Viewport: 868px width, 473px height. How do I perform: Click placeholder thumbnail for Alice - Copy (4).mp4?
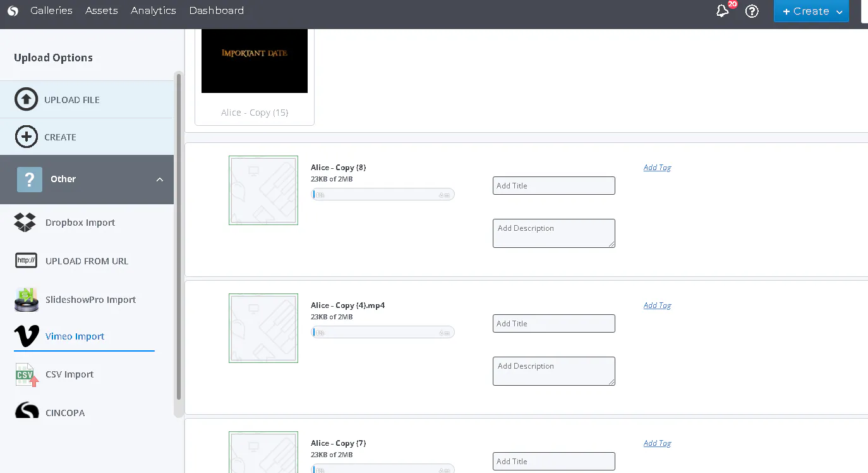click(x=263, y=328)
